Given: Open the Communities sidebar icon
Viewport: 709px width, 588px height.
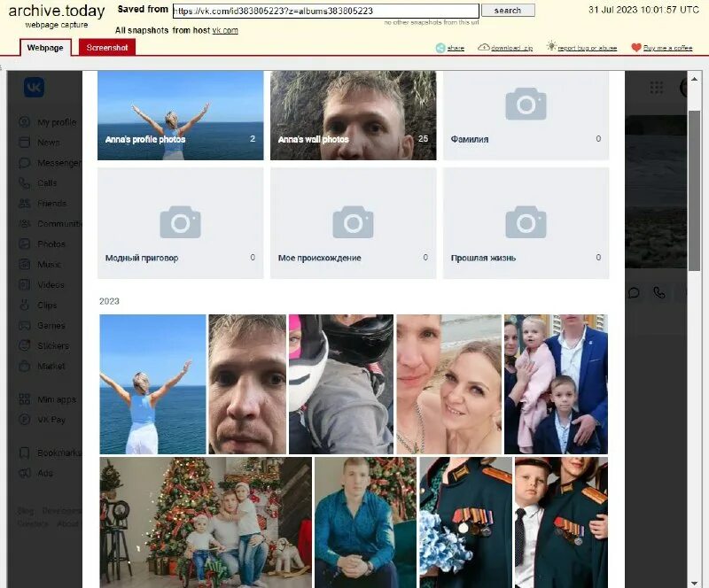Looking at the screenshot, I should (x=25, y=224).
